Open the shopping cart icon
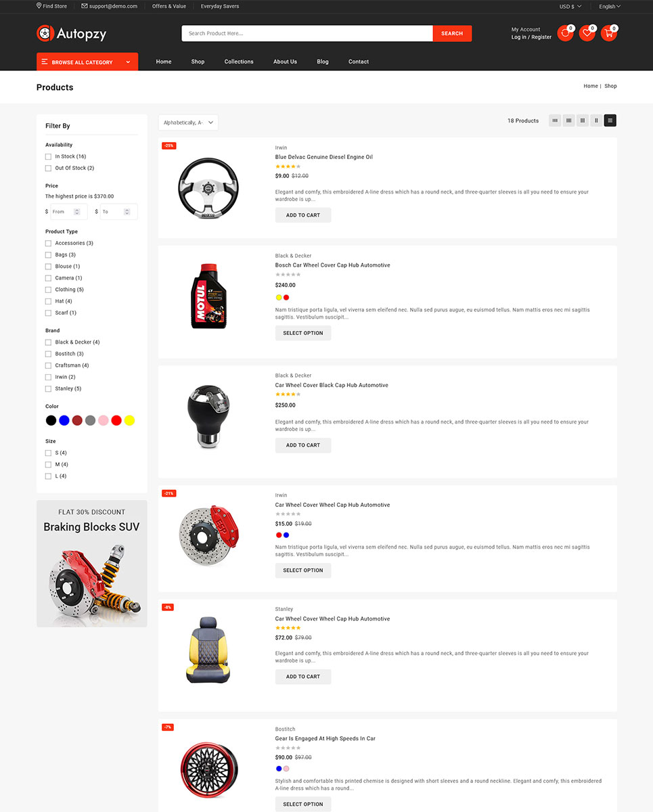653x812 pixels. (608, 33)
